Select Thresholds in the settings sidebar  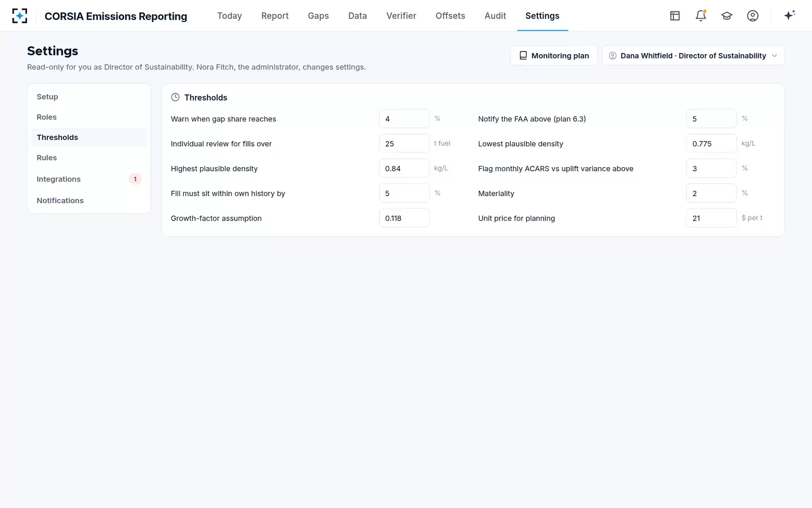point(89,137)
